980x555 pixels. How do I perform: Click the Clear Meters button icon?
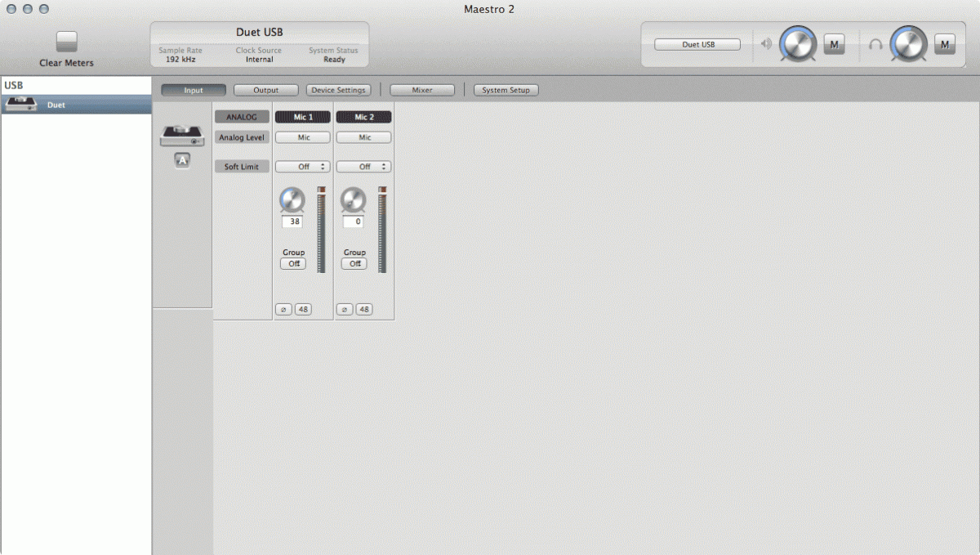click(66, 43)
